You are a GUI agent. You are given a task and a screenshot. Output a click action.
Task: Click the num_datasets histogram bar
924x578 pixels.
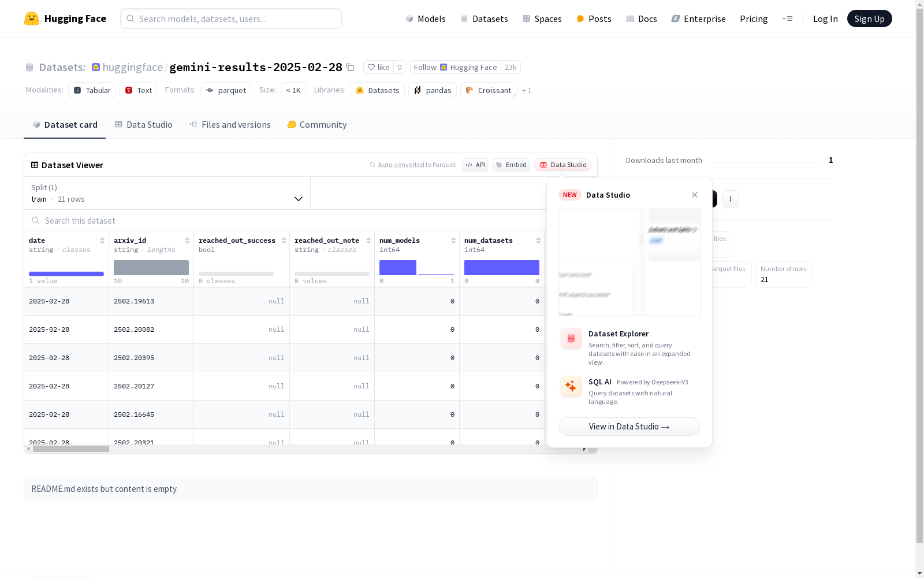pyautogui.click(x=502, y=268)
